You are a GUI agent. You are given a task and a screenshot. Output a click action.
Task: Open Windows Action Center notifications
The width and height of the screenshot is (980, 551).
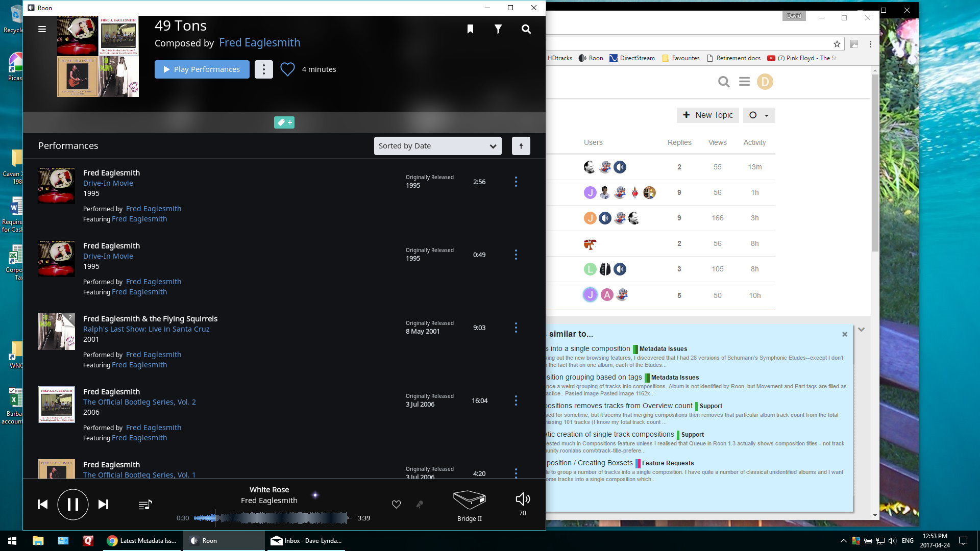pyautogui.click(x=963, y=541)
